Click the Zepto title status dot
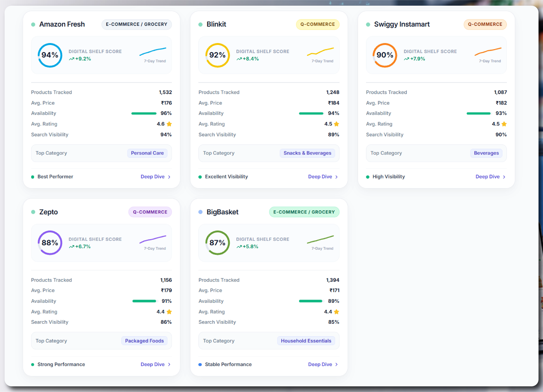The image size is (543, 392). [33, 212]
